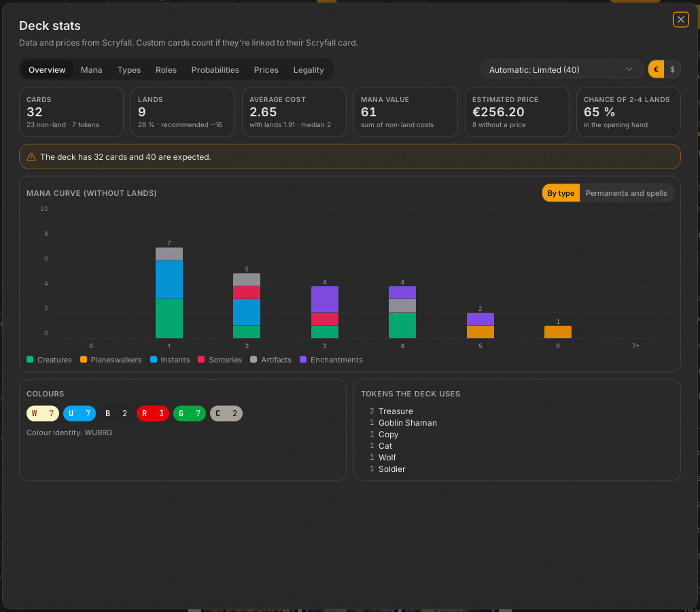Screen dimensions: 700x612
Task: Toggle the Creatures legend entry
Action: [49, 360]
